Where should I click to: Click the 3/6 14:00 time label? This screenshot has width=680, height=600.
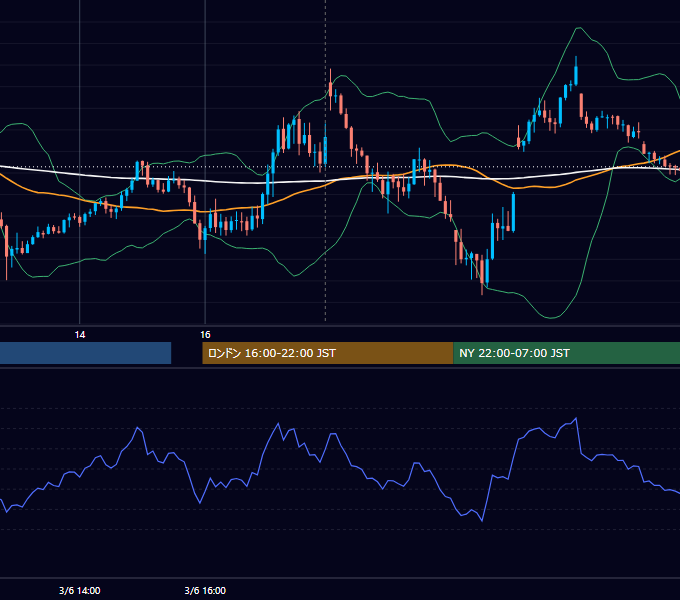pos(80,590)
